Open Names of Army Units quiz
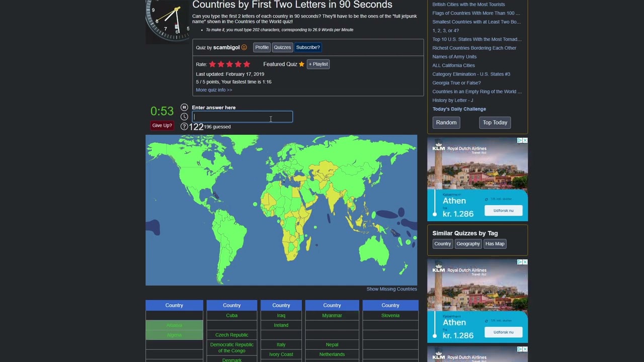644x362 pixels. [454, 57]
